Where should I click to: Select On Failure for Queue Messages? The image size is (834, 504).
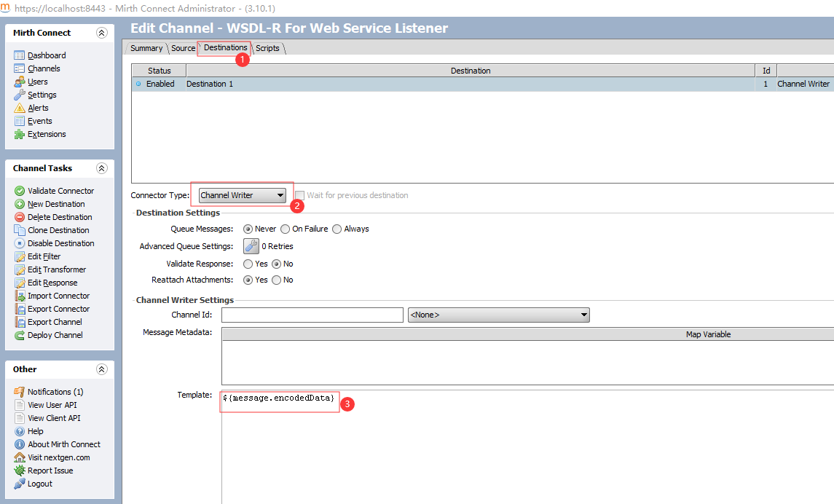click(285, 229)
